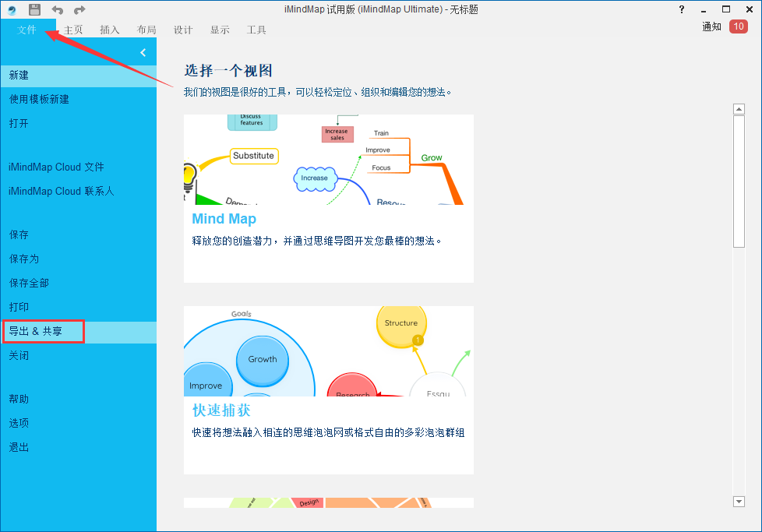Collapse the sidebar with the left chevron
This screenshot has width=762, height=532.
[143, 51]
